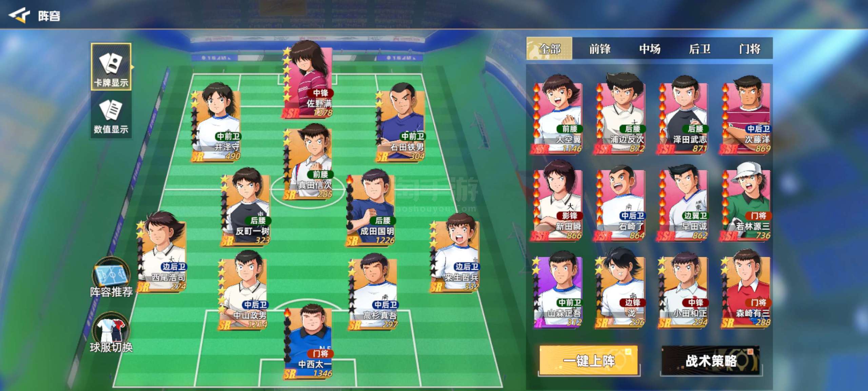Image resolution: width=868 pixels, height=391 pixels.
Task: Switch to card display mode (卡牌显示)
Action: [111, 67]
